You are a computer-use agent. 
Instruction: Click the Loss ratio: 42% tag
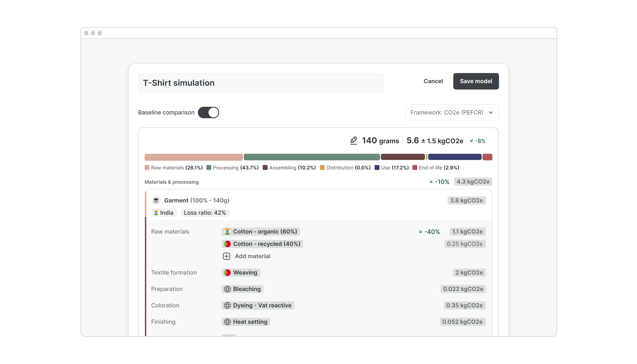205,213
